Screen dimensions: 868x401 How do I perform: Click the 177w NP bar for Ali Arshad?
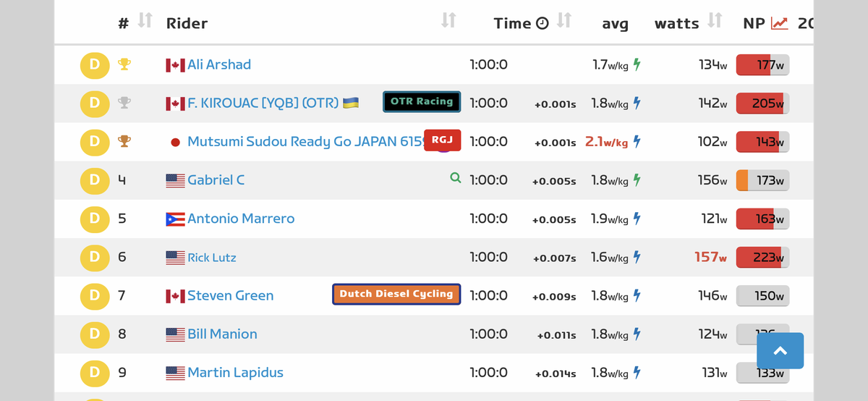[x=762, y=65]
